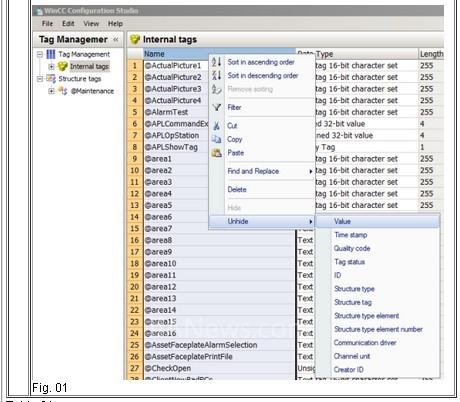Unhide Structure type element number column

379,329
